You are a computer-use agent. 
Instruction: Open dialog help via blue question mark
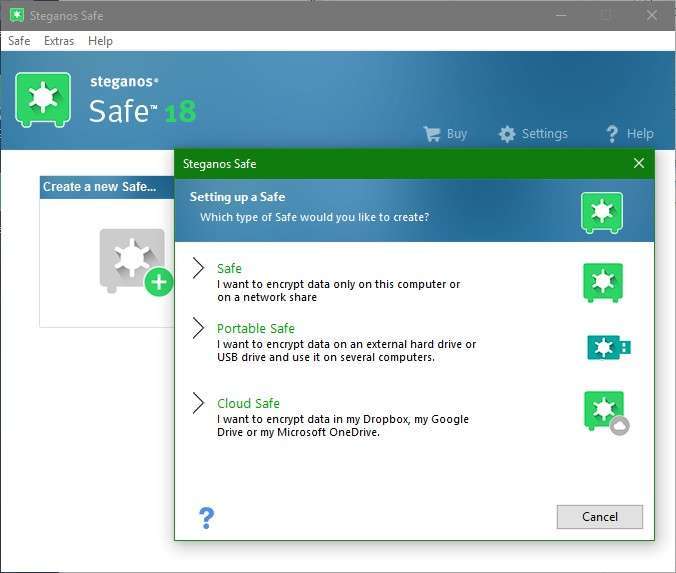click(x=207, y=518)
